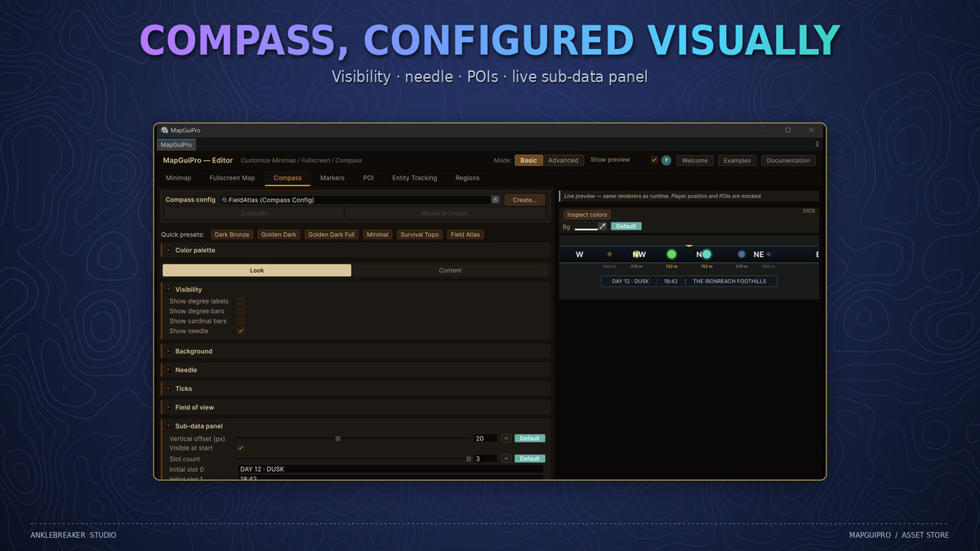This screenshot has height=551, width=980.
Task: Reset Slot count with its Default button
Action: tap(529, 459)
